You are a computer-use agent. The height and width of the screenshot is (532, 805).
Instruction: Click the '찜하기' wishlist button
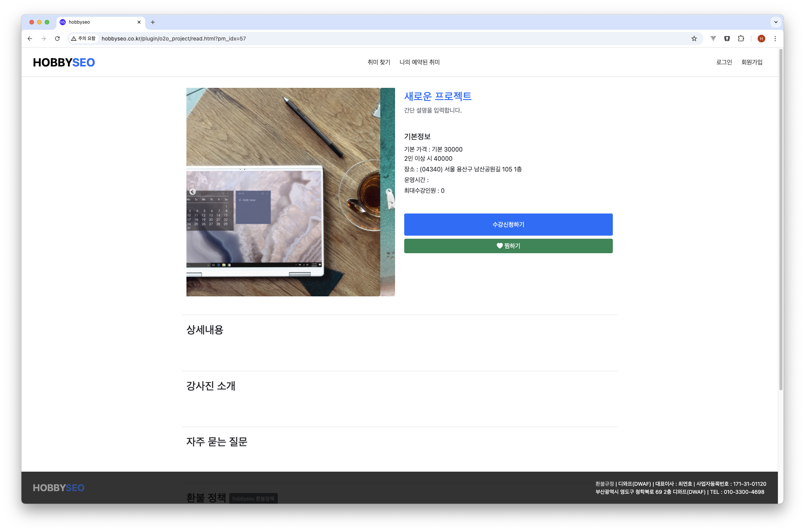point(509,246)
